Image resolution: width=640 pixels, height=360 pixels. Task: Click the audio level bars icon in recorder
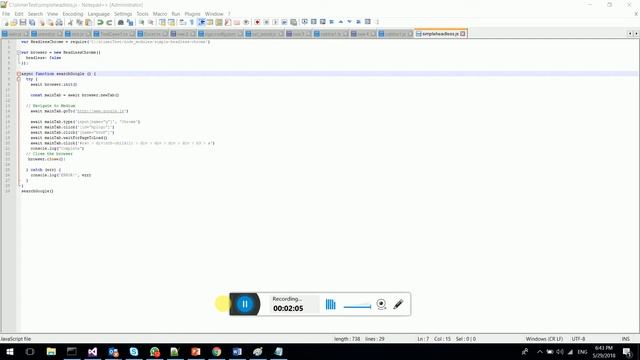pos(331,304)
